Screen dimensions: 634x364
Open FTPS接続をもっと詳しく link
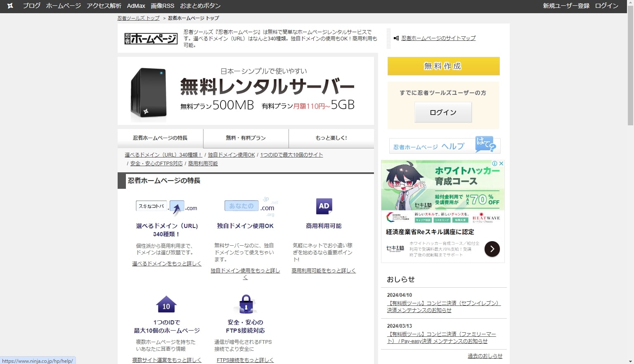245,360
